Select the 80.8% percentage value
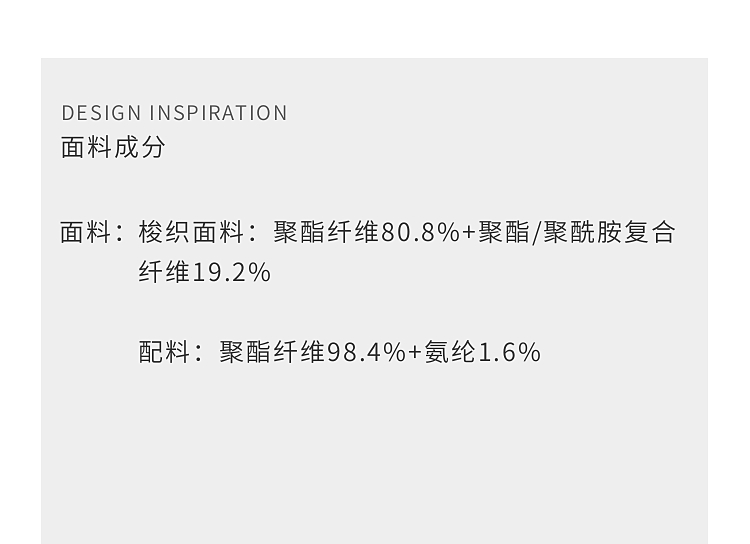Image resolution: width=750 pixels, height=544 pixels. point(420,233)
